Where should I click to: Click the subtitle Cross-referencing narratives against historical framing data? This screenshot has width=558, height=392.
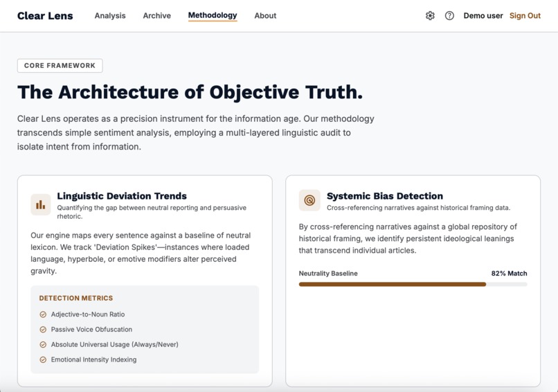418,208
